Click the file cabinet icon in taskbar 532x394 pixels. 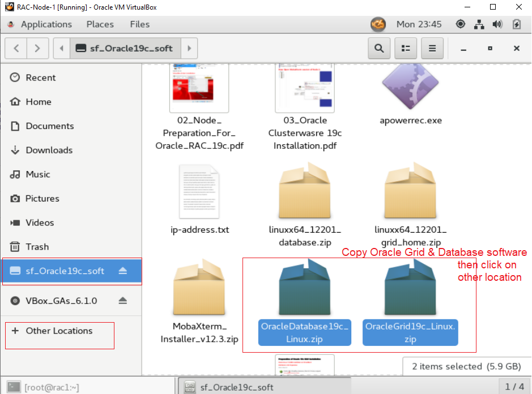(190, 387)
